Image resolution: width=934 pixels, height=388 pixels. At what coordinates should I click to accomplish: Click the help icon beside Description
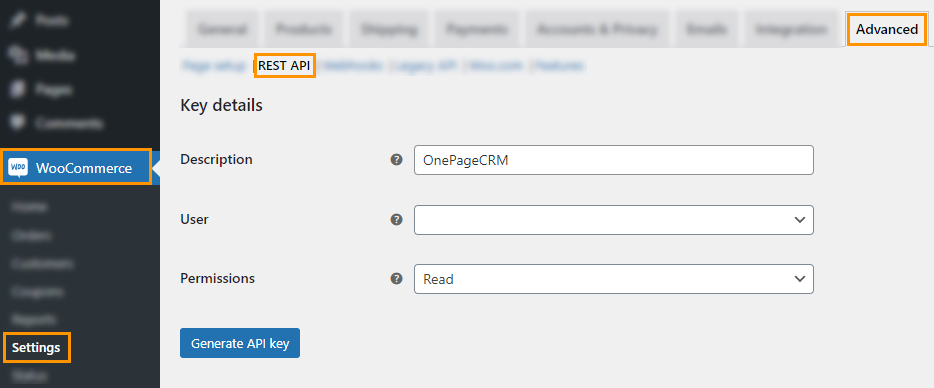[x=396, y=160]
